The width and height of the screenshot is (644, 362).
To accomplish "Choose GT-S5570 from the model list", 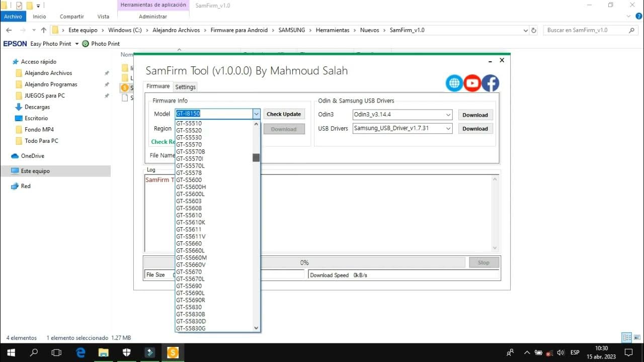I will tap(214, 144).
